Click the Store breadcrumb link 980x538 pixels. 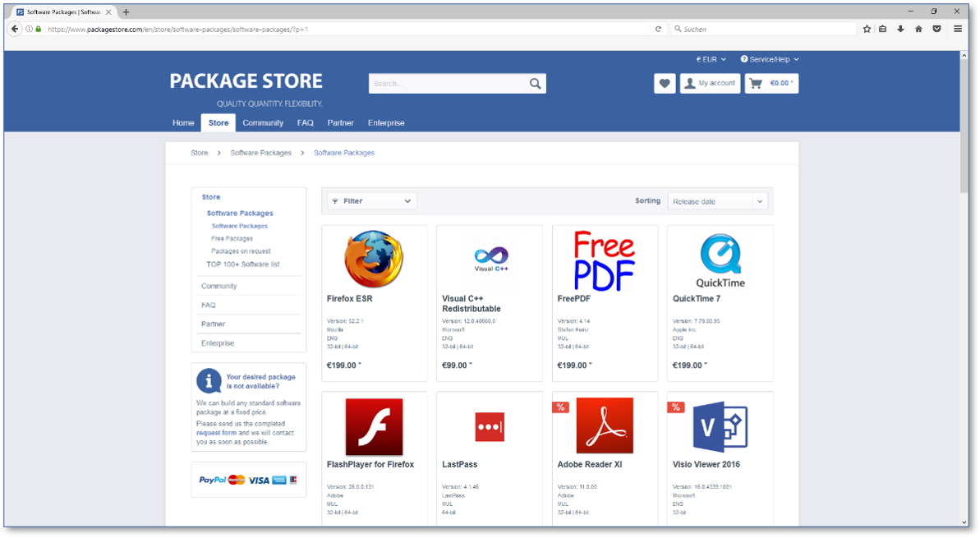pos(200,153)
